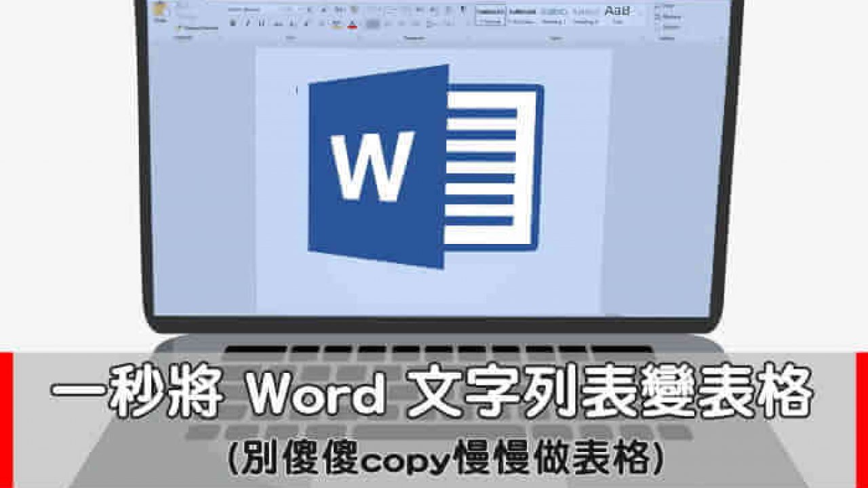Click the Paste button in Word ribbon
This screenshot has width=868, height=488.
[160, 14]
